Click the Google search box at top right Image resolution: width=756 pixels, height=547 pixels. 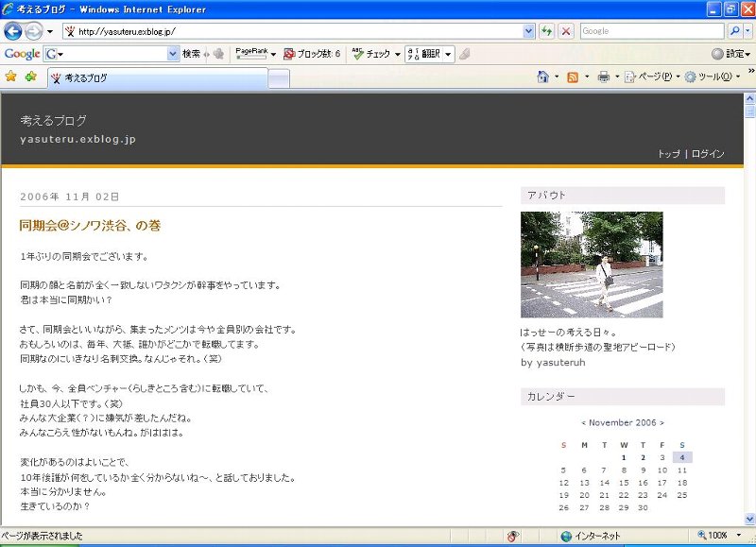coord(652,31)
